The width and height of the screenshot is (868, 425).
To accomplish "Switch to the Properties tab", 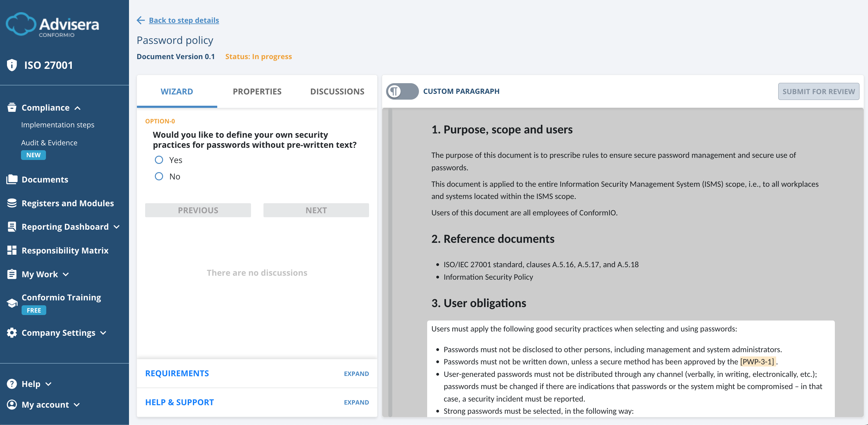I will [x=257, y=91].
